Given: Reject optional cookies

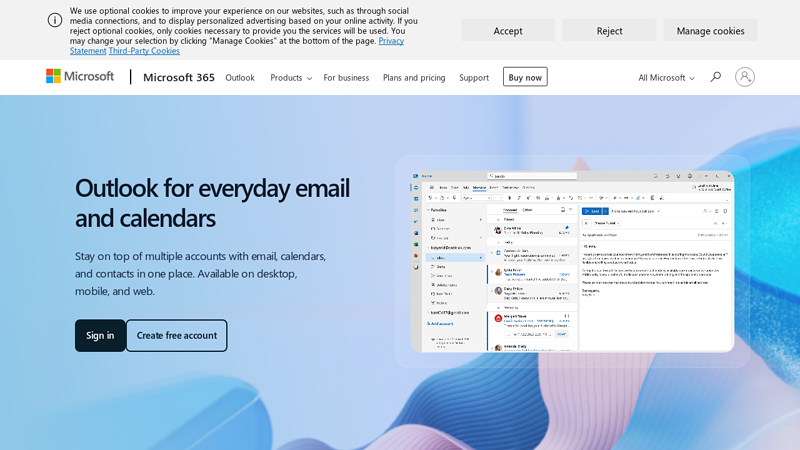Looking at the screenshot, I should tap(609, 31).
